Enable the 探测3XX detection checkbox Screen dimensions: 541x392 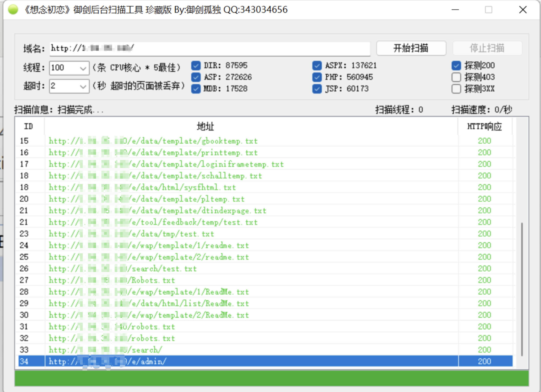point(456,89)
